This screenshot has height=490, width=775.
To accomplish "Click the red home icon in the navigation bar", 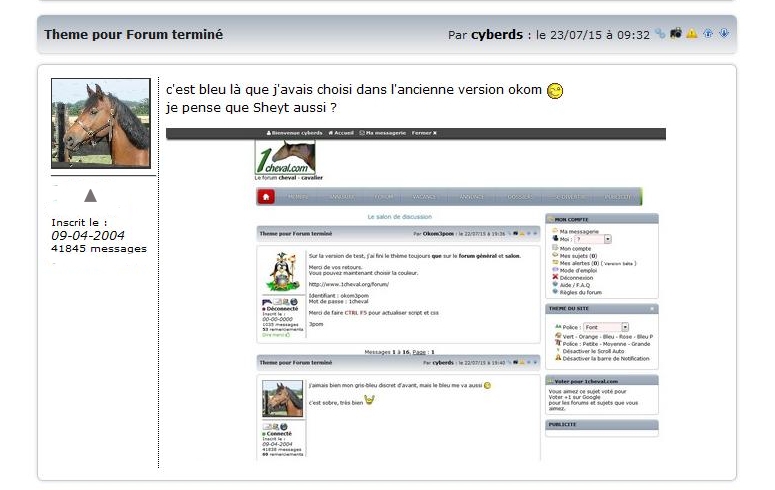I will pos(267,197).
